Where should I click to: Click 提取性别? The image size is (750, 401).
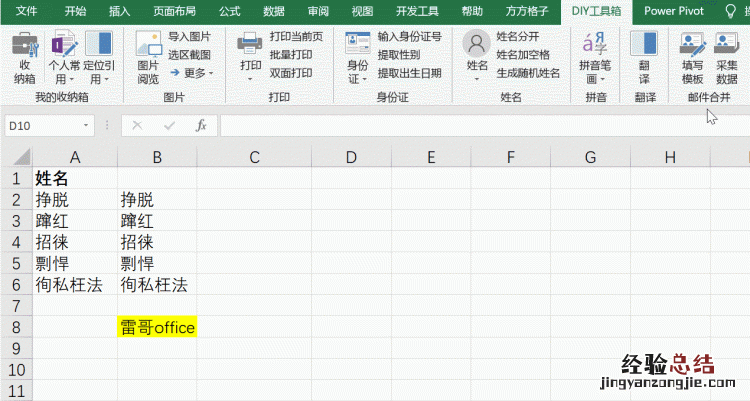tap(399, 55)
